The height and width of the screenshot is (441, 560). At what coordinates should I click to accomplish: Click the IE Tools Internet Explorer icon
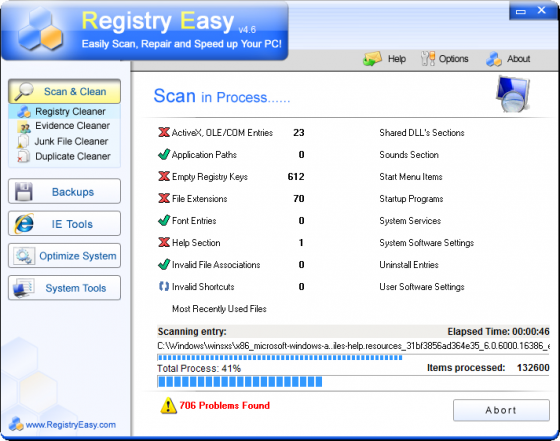point(24,224)
